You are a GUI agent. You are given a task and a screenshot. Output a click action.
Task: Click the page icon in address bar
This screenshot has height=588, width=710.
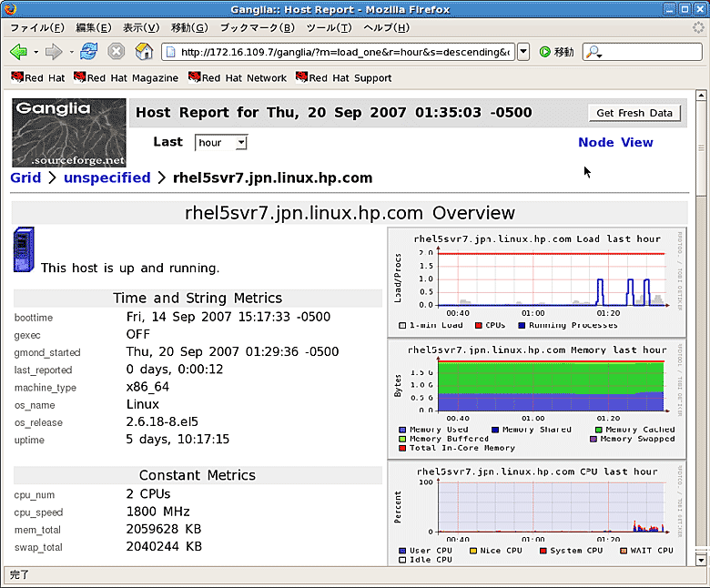click(171, 52)
